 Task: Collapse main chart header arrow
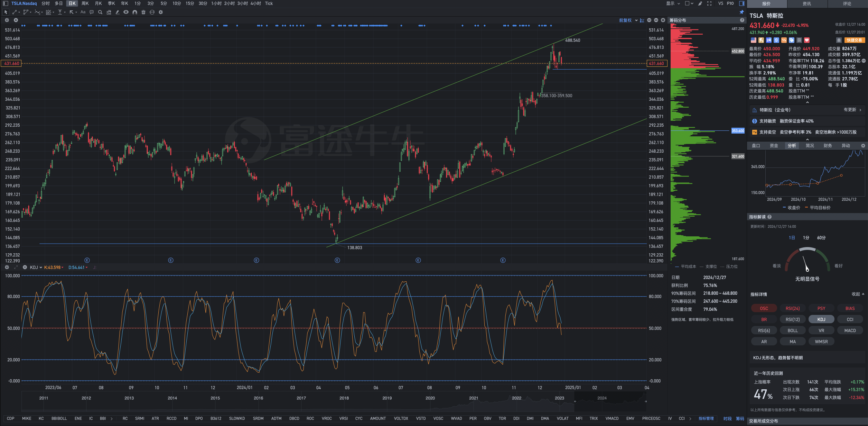pos(16,20)
